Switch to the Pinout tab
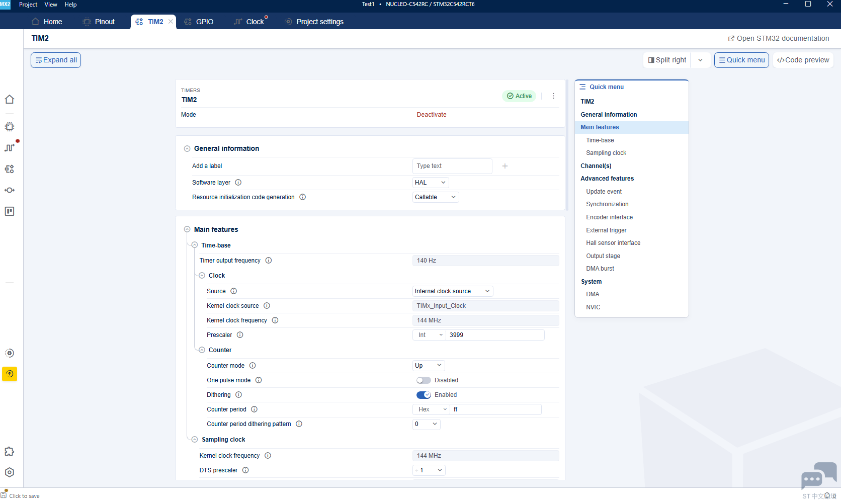The height and width of the screenshot is (504, 841). (x=99, y=22)
